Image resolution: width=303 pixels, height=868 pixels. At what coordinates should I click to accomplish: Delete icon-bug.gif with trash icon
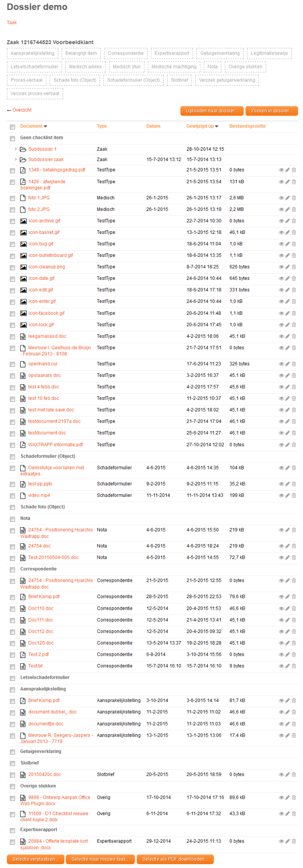294,244
